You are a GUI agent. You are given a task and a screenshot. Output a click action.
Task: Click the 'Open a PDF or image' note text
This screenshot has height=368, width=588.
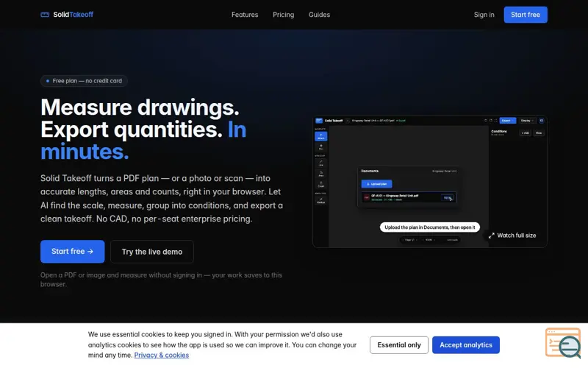click(x=161, y=280)
